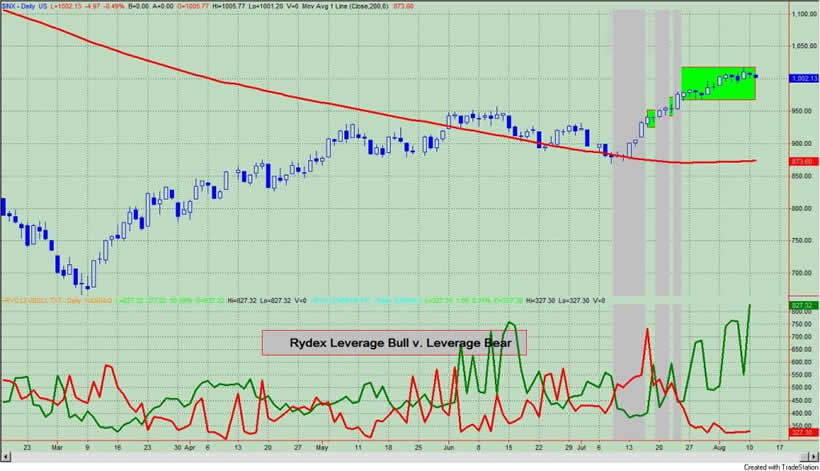This screenshot has width=820, height=471.
Task: Click the 'Jun' date label on time axis
Action: pos(448,447)
